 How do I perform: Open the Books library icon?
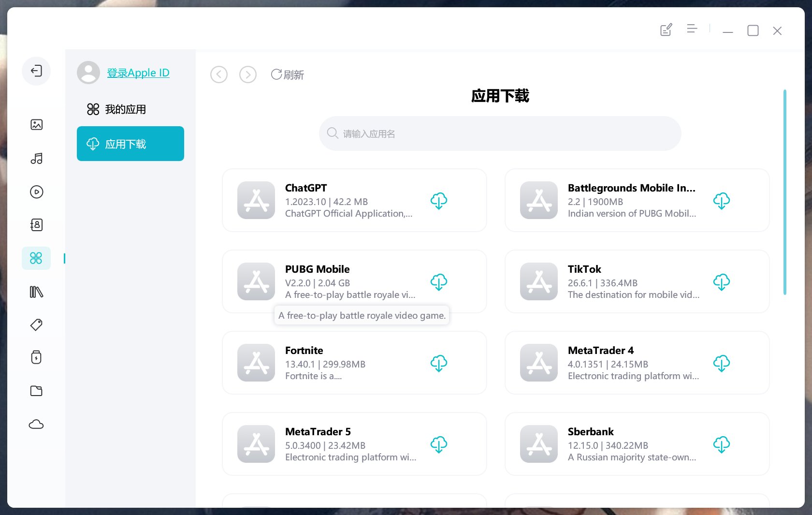(x=36, y=292)
